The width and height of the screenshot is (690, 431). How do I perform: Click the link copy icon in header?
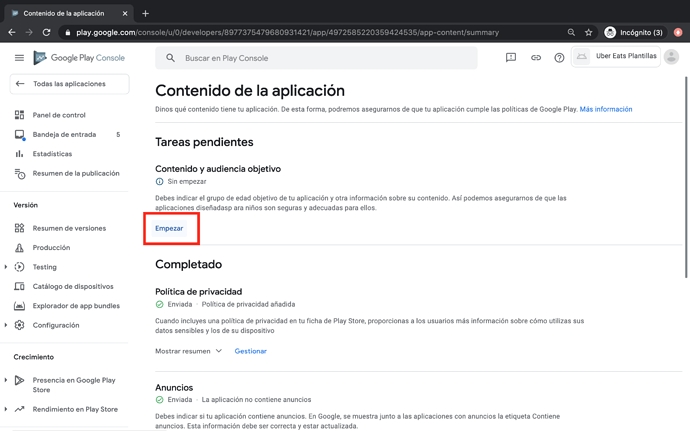coord(535,58)
